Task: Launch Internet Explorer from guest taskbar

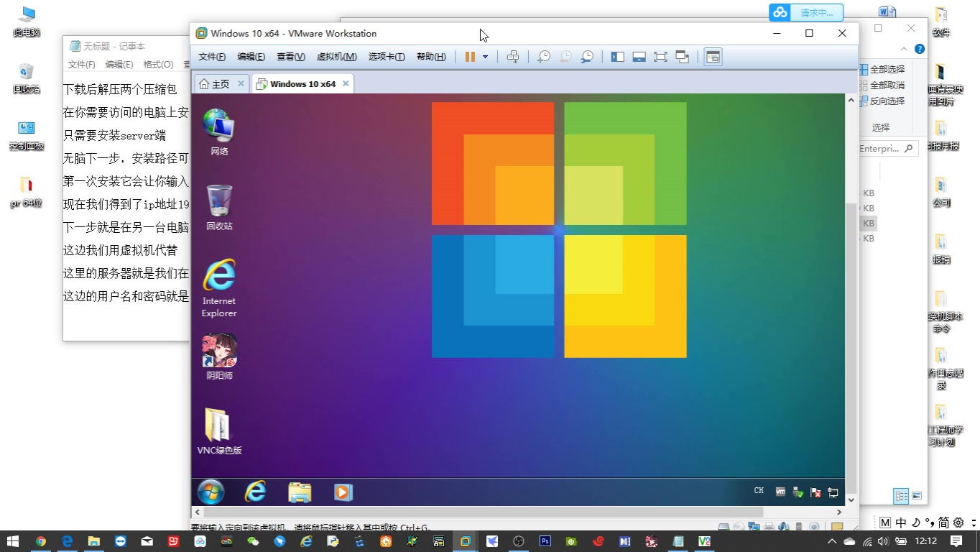Action: tap(255, 492)
